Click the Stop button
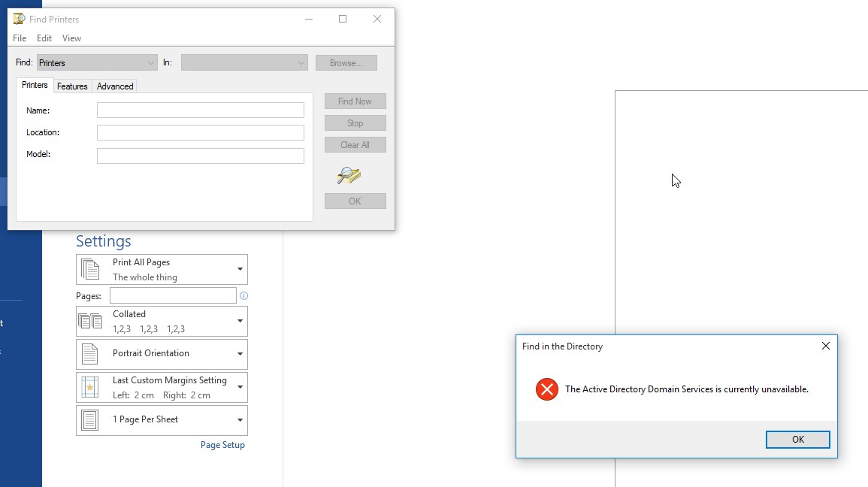The width and height of the screenshot is (868, 487). (355, 123)
